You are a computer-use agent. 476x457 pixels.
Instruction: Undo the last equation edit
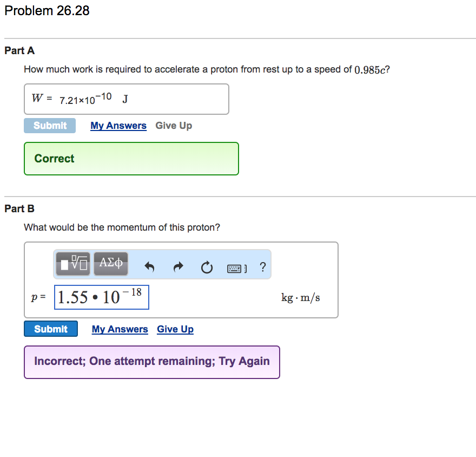pos(149,266)
